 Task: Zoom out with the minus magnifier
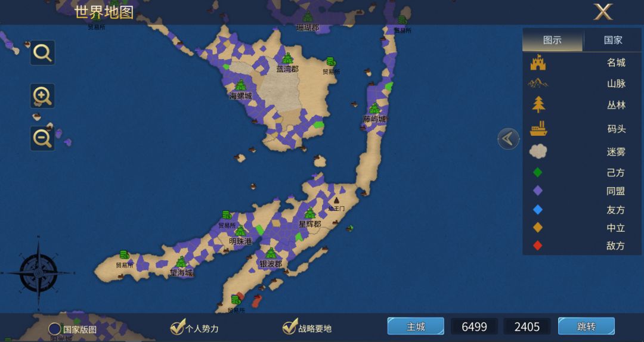point(42,138)
